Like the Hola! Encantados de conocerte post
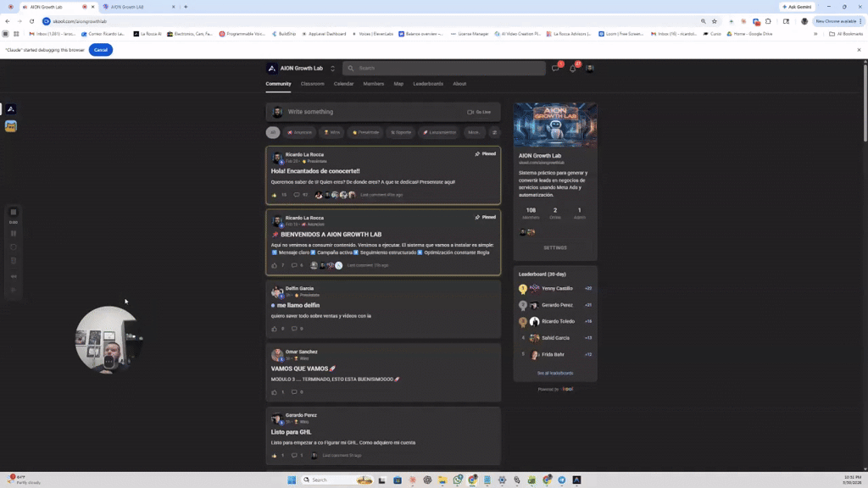The height and width of the screenshot is (488, 868). (274, 195)
